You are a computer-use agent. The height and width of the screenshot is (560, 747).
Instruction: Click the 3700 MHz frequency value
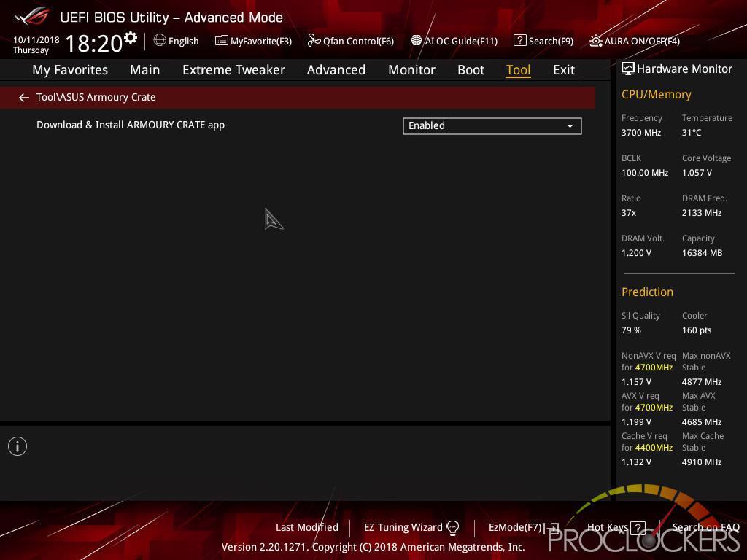(641, 133)
